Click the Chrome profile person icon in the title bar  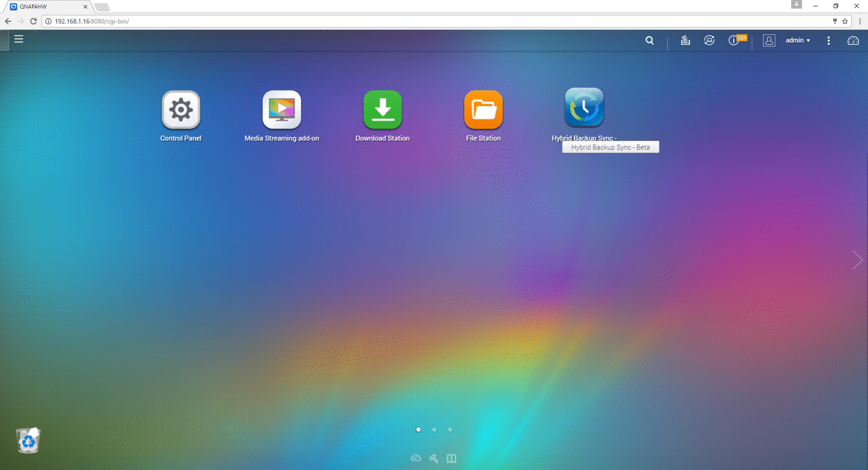point(797,4)
